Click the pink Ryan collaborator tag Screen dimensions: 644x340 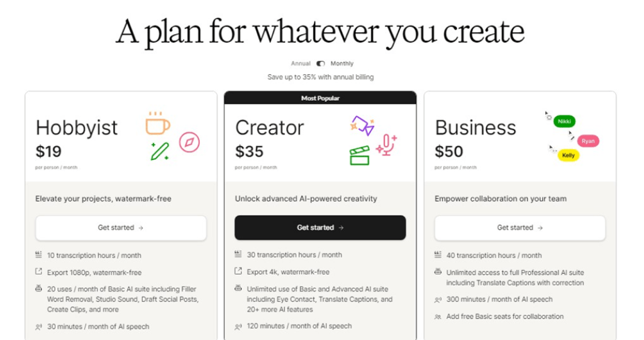[588, 141]
